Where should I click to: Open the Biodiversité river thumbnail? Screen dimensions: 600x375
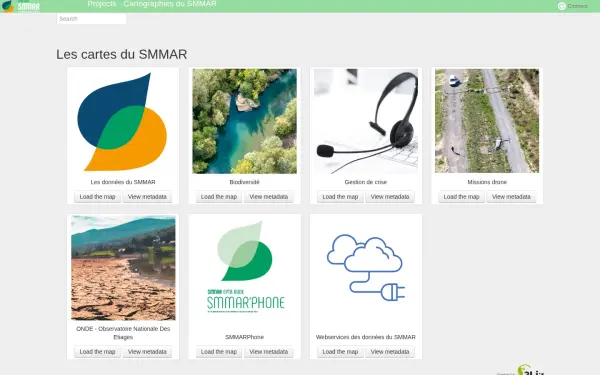(244, 121)
